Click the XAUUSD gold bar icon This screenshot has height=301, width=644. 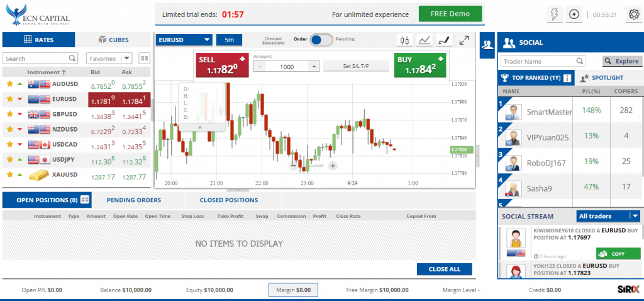tap(38, 175)
